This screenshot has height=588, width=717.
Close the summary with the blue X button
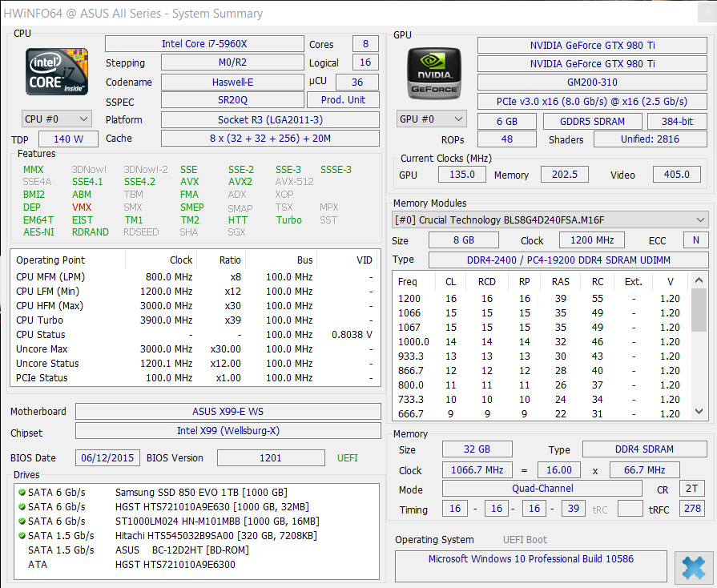[x=693, y=567]
